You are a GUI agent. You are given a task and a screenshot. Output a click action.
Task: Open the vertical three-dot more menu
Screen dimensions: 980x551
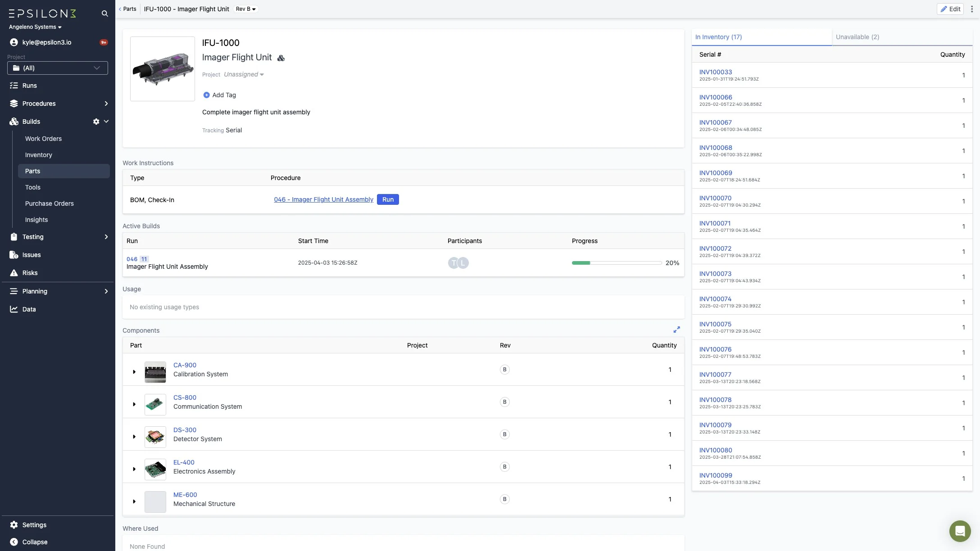coord(972,9)
